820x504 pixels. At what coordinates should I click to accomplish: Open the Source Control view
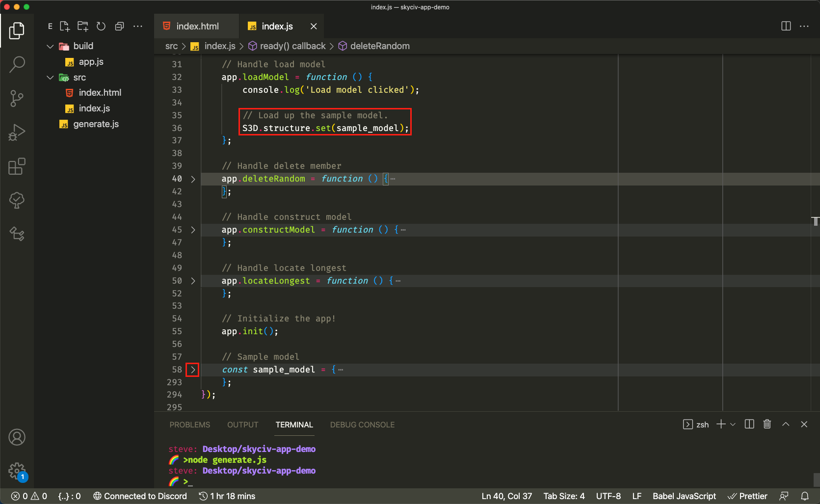pos(17,98)
